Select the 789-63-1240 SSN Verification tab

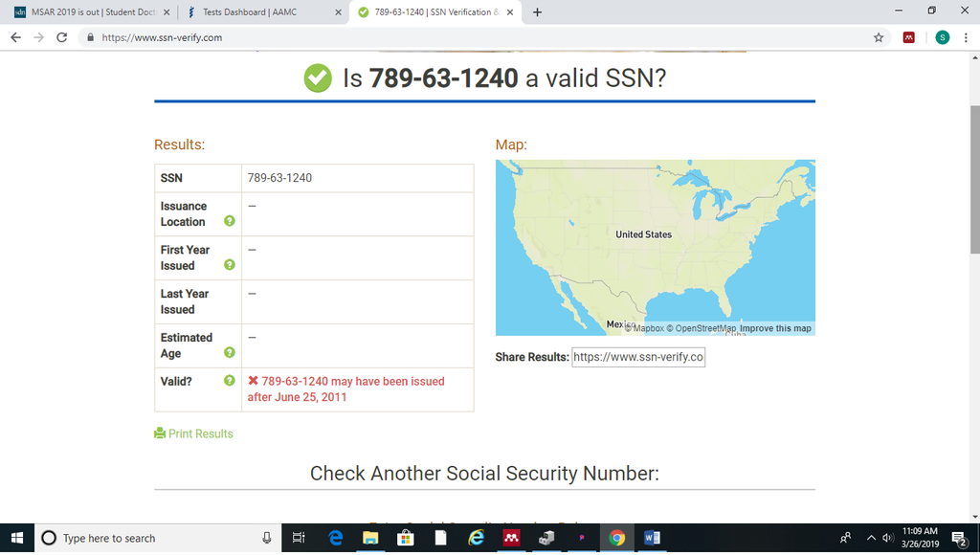[x=434, y=11]
